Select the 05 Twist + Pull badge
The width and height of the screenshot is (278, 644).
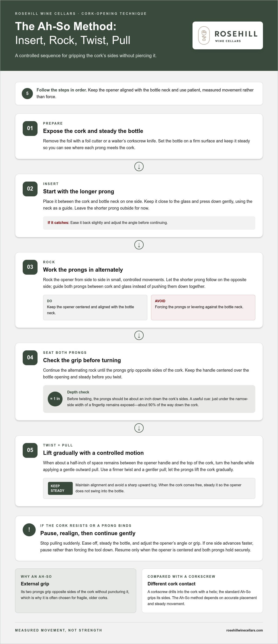pos(30,450)
